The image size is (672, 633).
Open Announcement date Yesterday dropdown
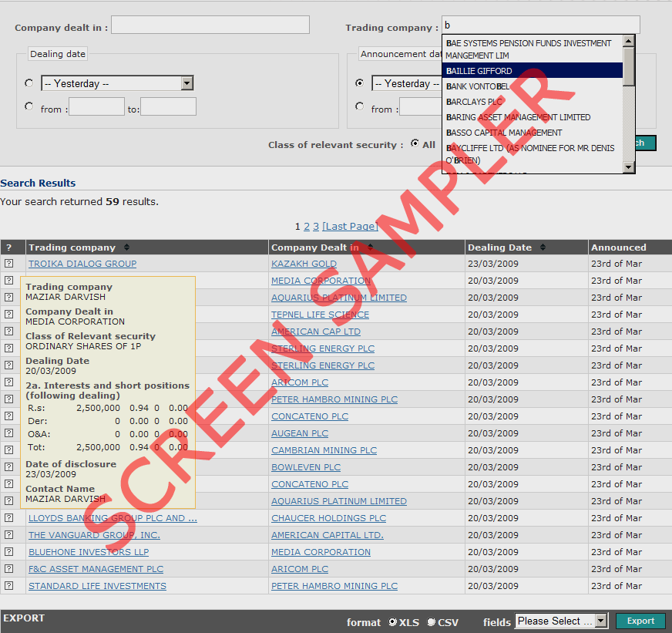[x=407, y=83]
